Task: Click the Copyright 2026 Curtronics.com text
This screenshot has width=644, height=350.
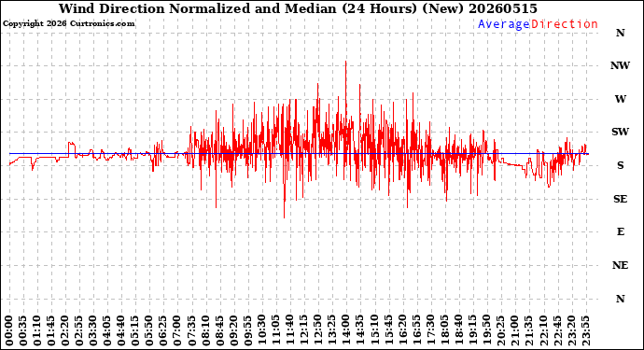Action: pyautogui.click(x=68, y=24)
